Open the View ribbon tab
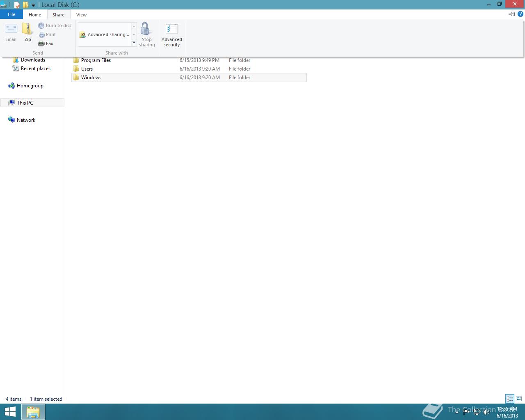 [81, 14]
